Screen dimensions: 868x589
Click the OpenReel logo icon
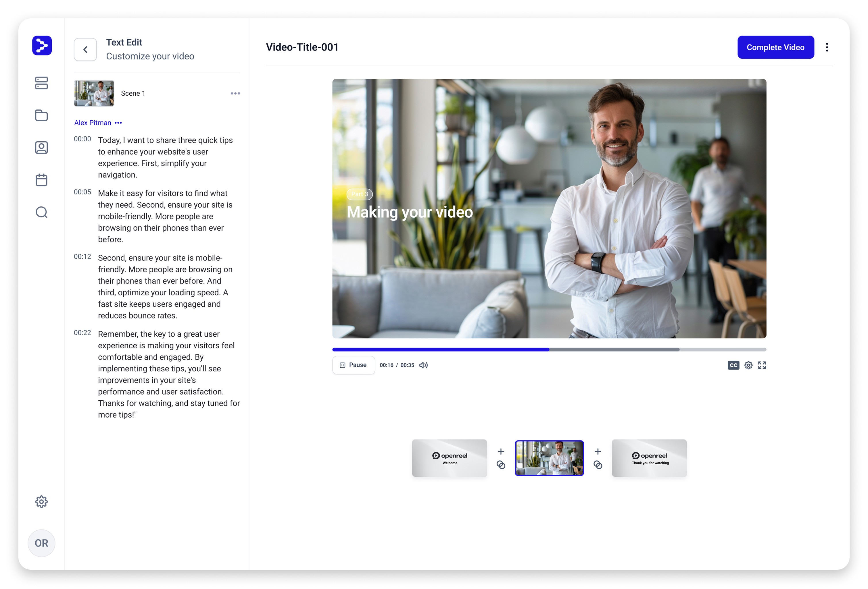42,46
